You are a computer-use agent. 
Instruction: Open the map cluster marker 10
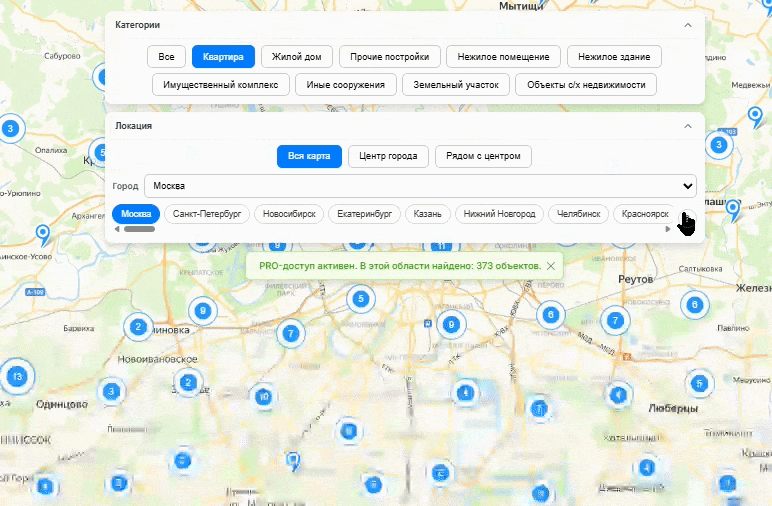pyautogui.click(x=264, y=396)
